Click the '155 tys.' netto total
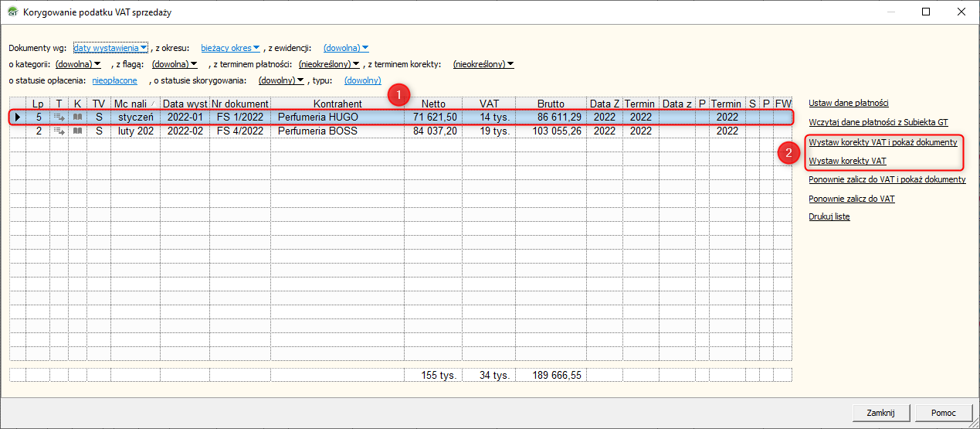980x429 pixels. 439,375
